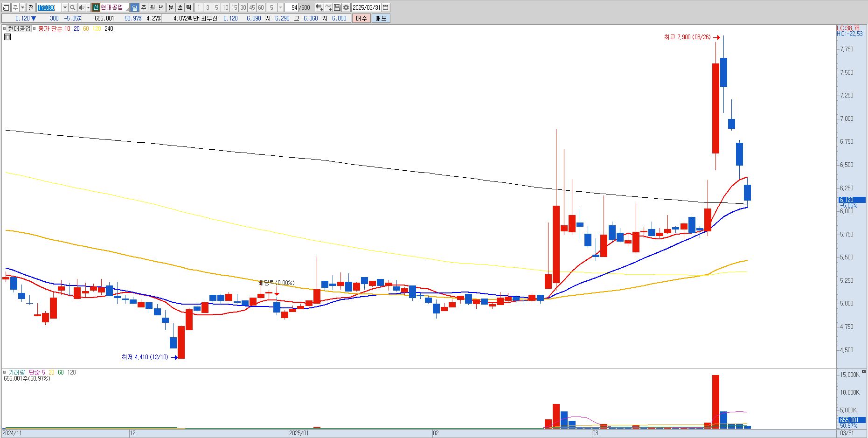Select daily (일) chart period
The image size is (868, 438).
(x=134, y=7)
